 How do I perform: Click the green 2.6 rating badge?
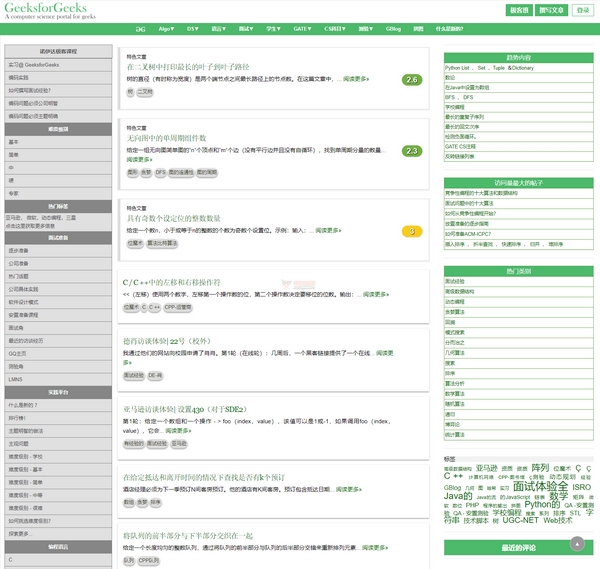pyautogui.click(x=412, y=80)
